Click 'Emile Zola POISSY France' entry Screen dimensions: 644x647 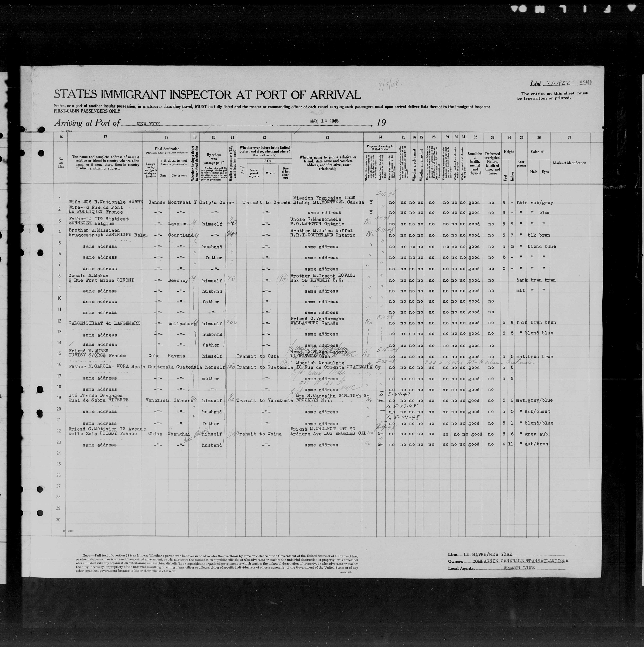coord(103,434)
